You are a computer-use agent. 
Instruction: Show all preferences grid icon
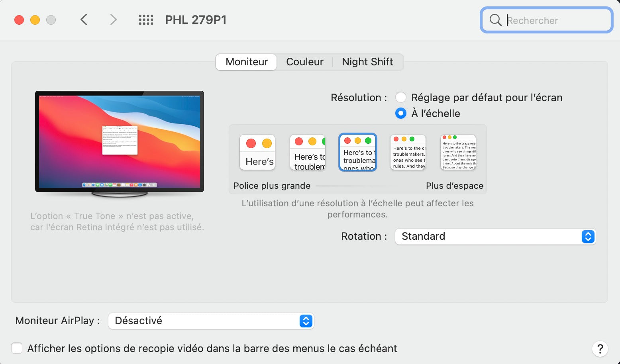click(x=146, y=20)
